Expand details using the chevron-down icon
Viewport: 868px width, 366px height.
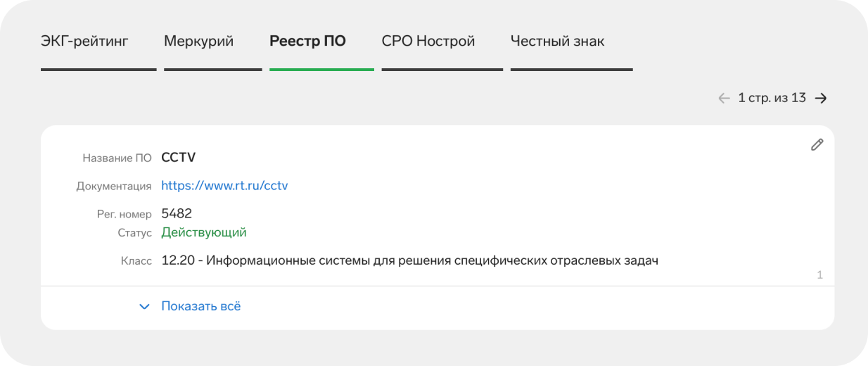145,307
